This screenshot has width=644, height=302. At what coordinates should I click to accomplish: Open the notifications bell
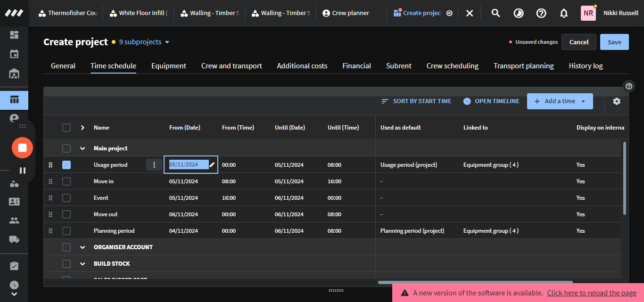tap(564, 13)
